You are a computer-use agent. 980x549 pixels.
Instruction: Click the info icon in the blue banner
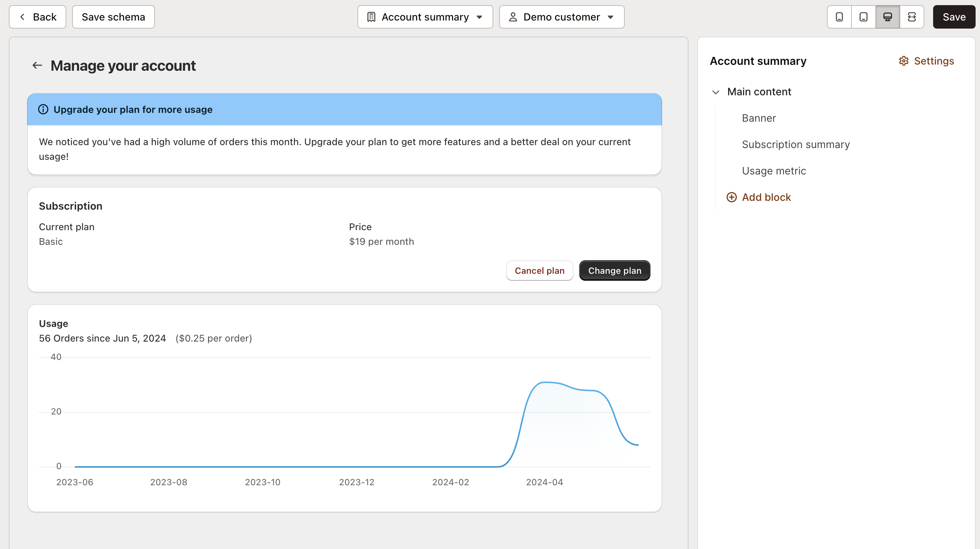point(42,110)
